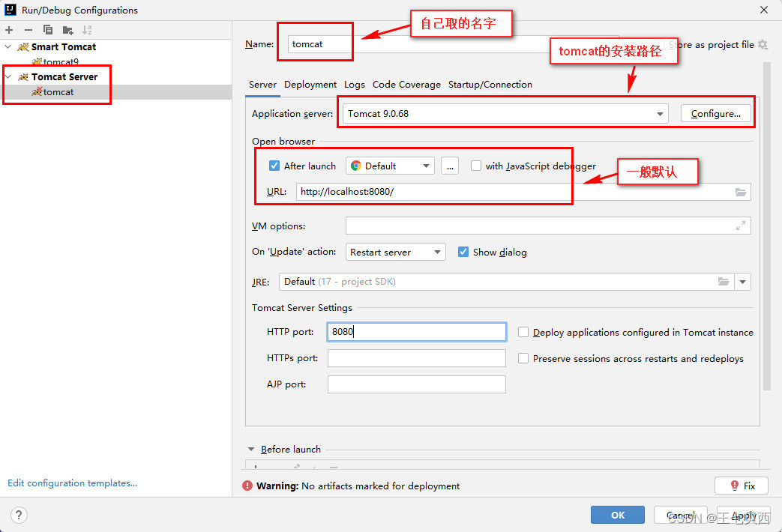Image resolution: width=782 pixels, height=532 pixels.
Task: Click the HTTPs port field
Action: [417, 358]
